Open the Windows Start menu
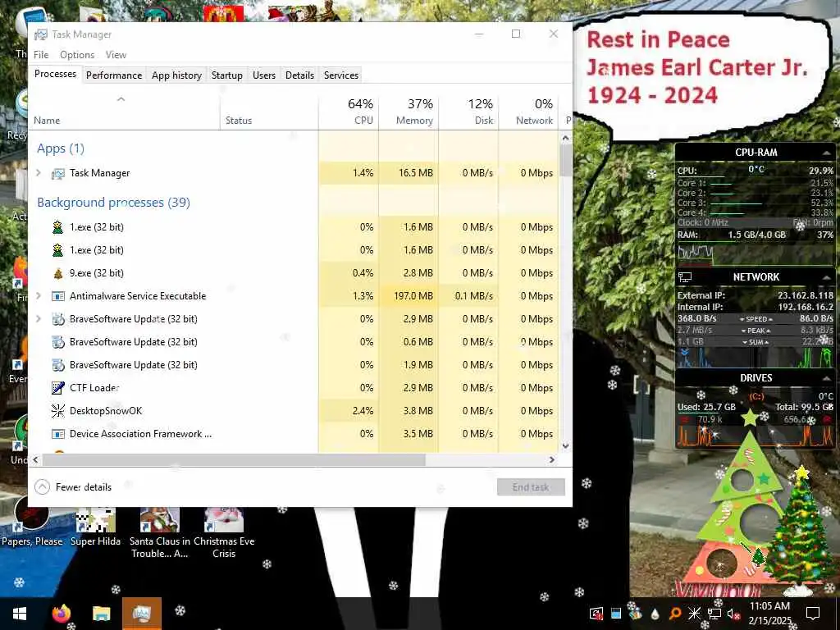 click(20, 614)
